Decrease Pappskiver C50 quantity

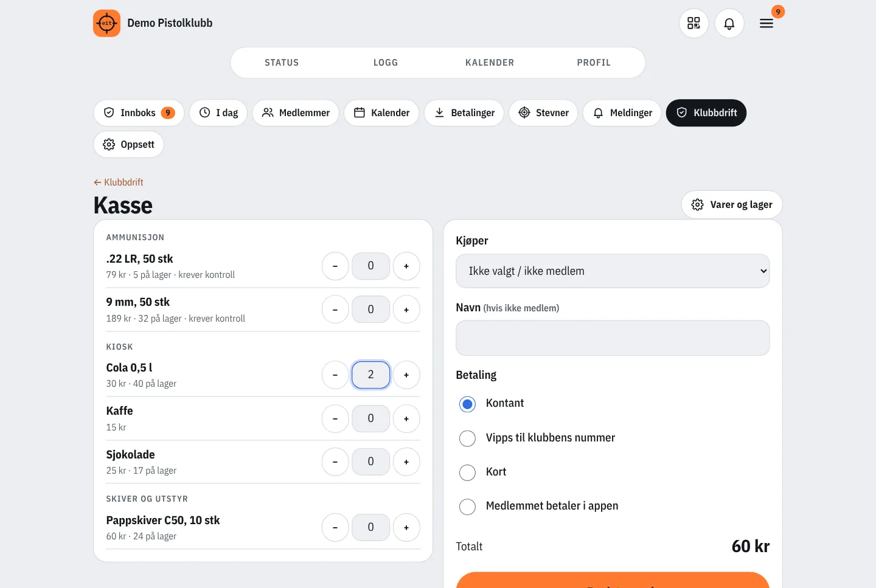(x=335, y=527)
